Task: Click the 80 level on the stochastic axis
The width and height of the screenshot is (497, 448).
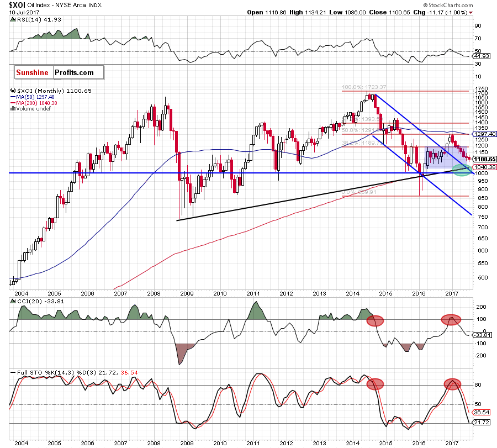Action: pos(478,385)
